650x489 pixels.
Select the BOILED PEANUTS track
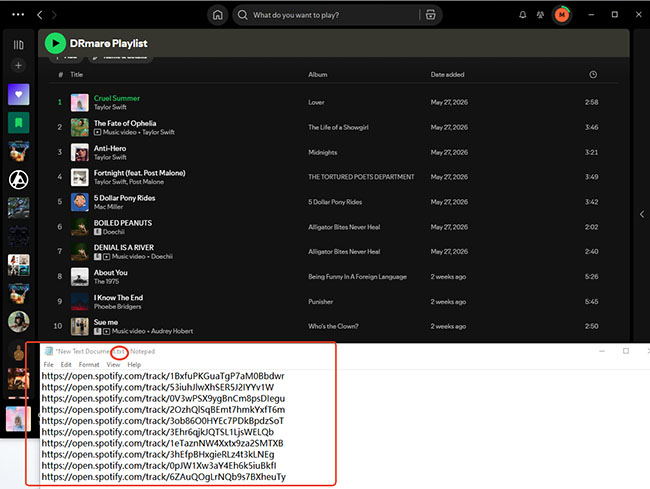click(123, 223)
